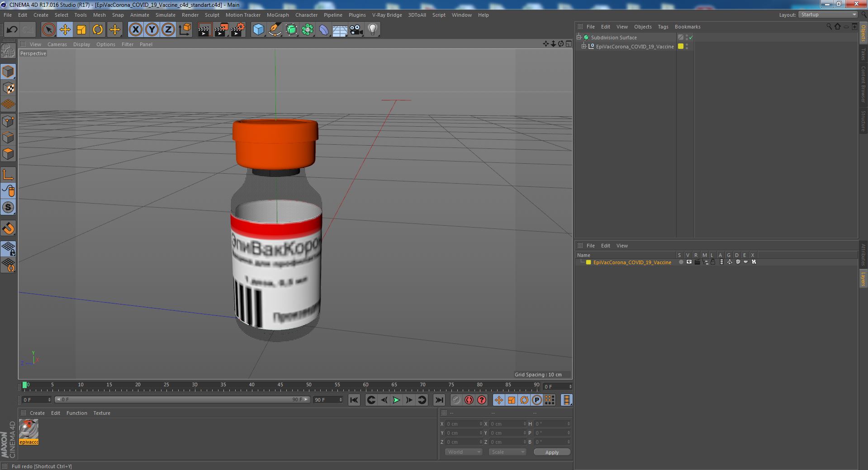The height and width of the screenshot is (470, 868).
Task: Click the magnet Snap settings icon
Action: 8,228
